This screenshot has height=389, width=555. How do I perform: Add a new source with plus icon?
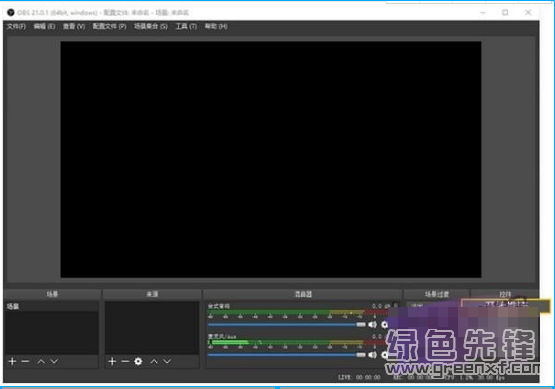point(112,361)
